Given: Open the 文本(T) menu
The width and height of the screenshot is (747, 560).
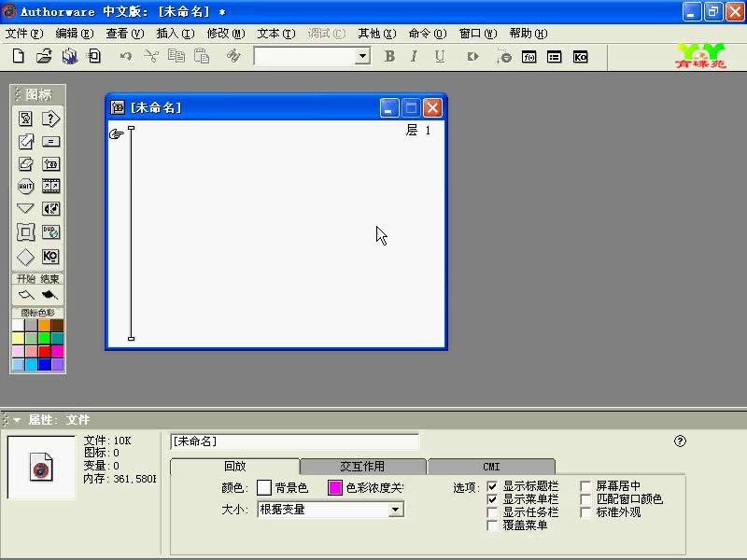Looking at the screenshot, I should [x=276, y=34].
